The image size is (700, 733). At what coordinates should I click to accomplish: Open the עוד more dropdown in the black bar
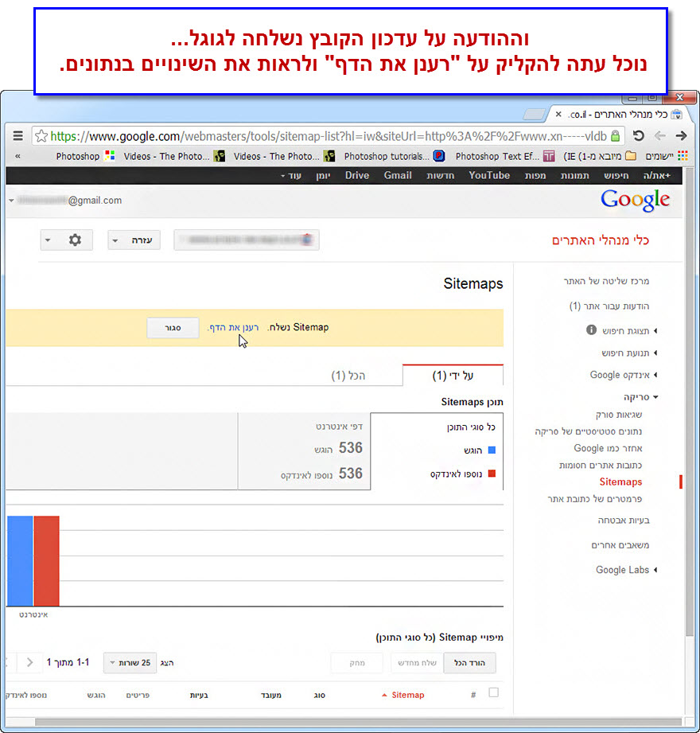tap(291, 176)
